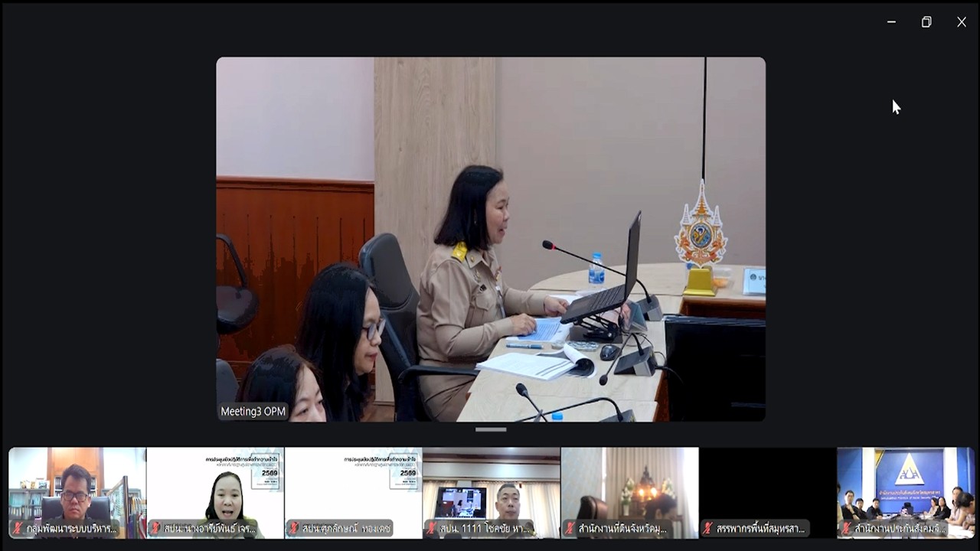Click the restore window icon in the title bar

[926, 22]
